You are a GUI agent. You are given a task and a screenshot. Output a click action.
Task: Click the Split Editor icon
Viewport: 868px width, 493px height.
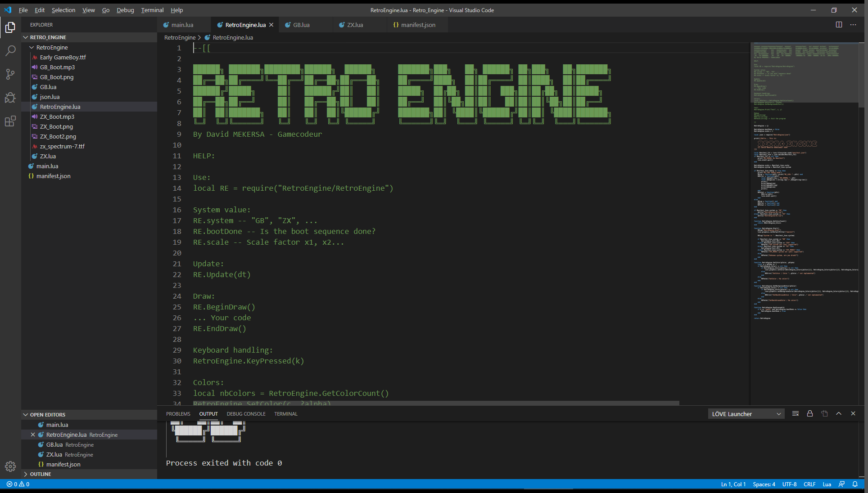click(x=839, y=25)
